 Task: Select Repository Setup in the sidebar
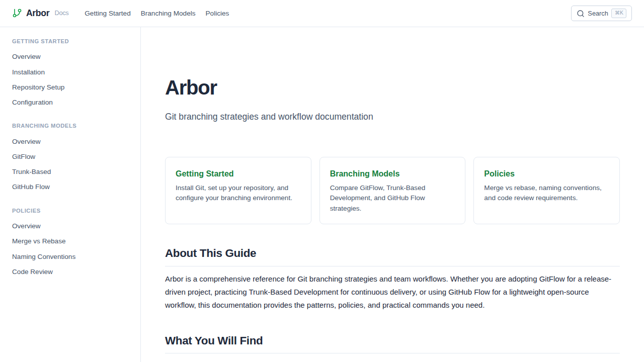(x=38, y=87)
